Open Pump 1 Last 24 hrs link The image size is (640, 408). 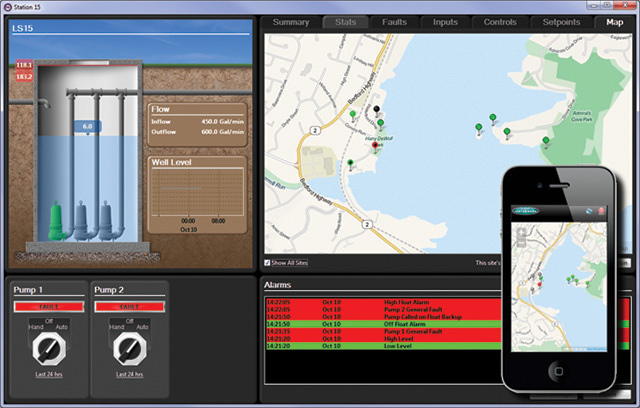click(x=47, y=373)
